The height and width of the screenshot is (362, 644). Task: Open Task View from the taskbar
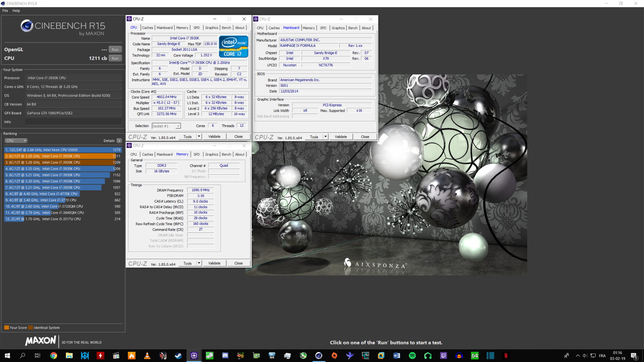coord(38,356)
